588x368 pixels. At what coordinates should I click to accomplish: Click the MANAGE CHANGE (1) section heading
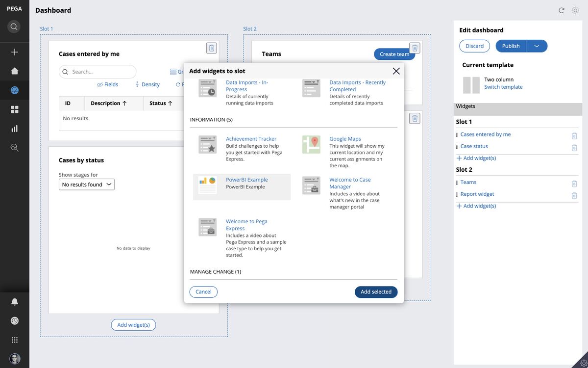tap(216, 272)
